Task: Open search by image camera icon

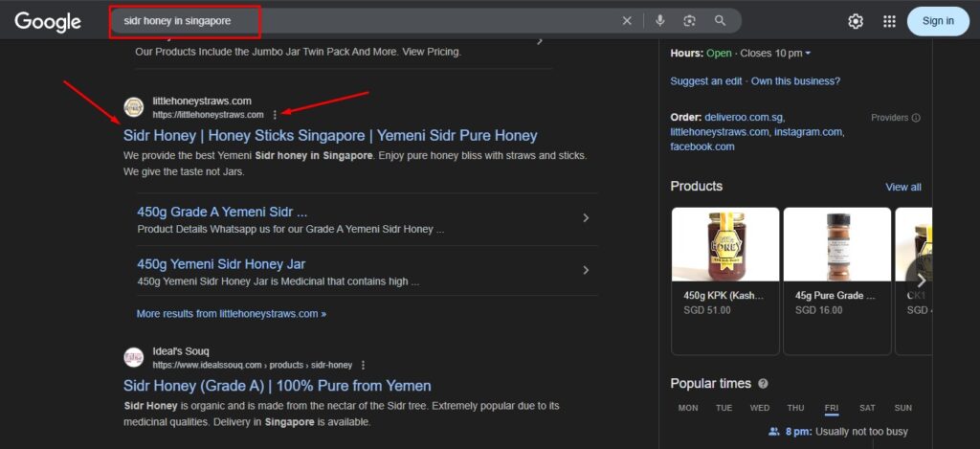Action: pyautogui.click(x=689, y=21)
